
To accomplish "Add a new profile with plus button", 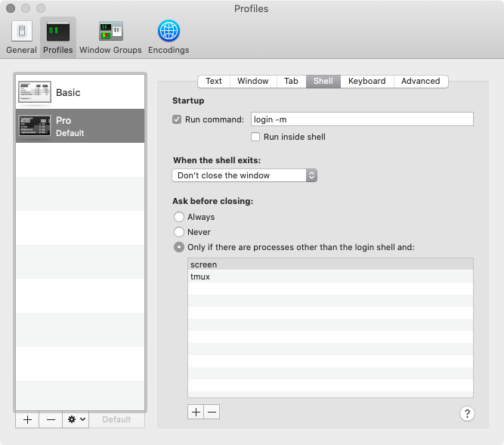I will click(x=27, y=419).
